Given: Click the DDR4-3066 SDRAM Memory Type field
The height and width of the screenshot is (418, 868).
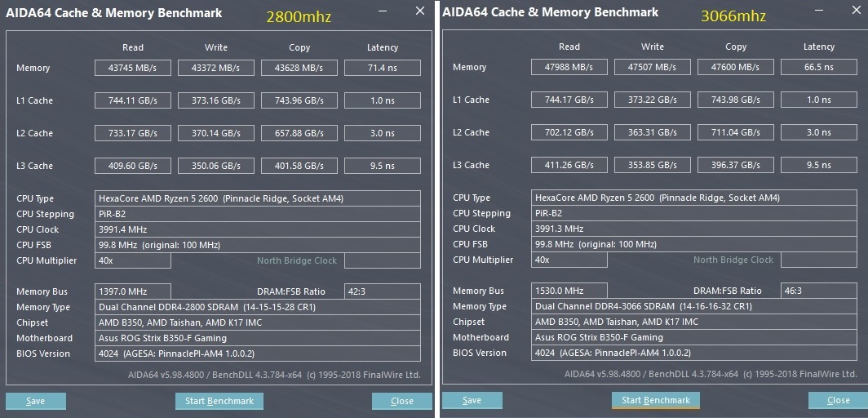Looking at the screenshot, I should 693,306.
